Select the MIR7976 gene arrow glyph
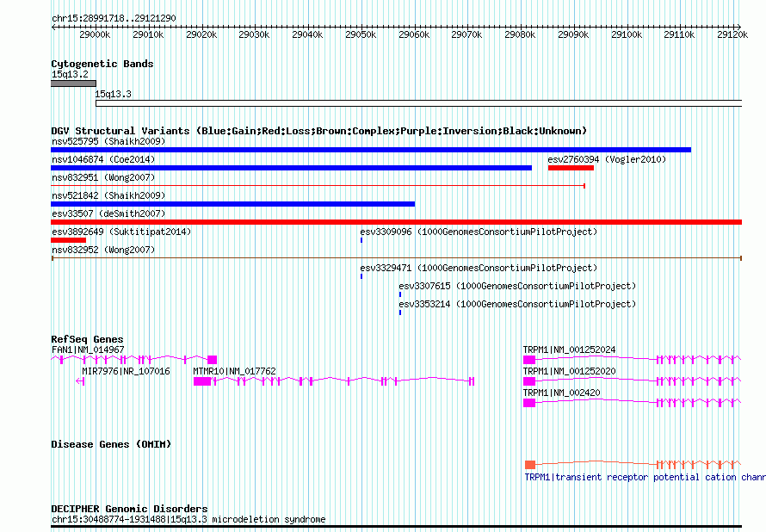 click(x=81, y=381)
